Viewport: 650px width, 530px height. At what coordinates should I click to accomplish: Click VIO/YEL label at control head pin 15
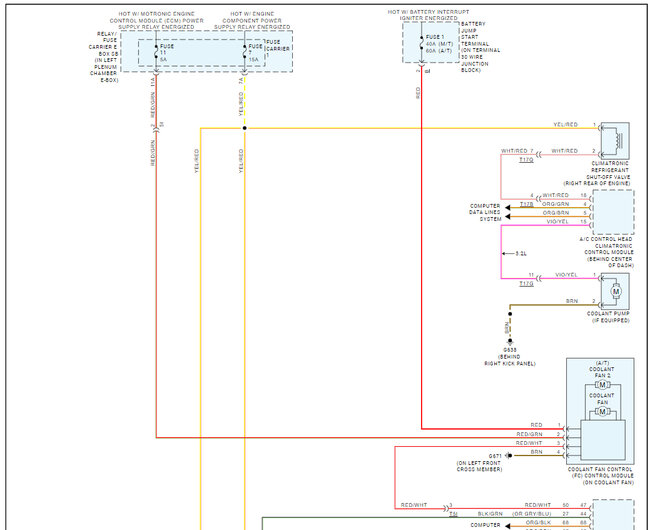(558, 222)
